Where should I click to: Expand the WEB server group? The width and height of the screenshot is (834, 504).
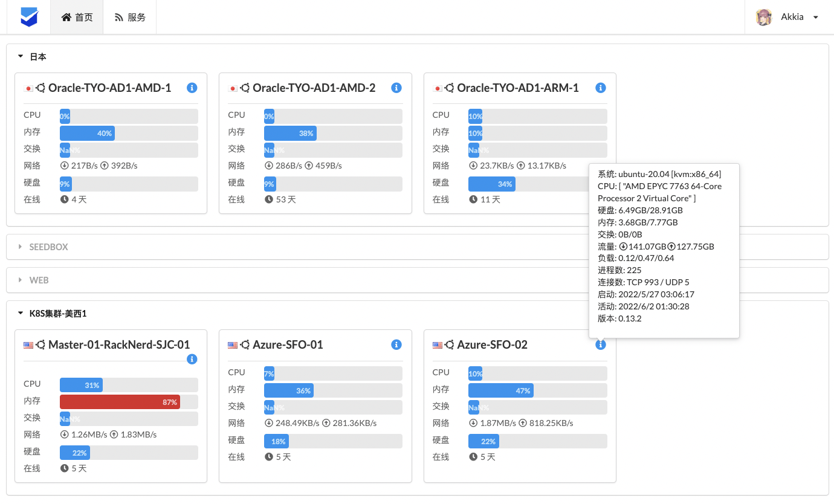(x=21, y=280)
